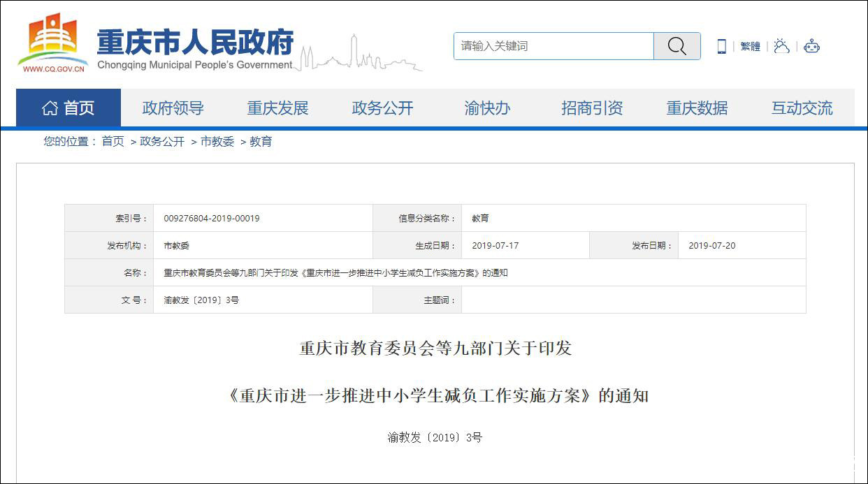
Task: Click the 主题词 label cell
Action: click(417, 300)
